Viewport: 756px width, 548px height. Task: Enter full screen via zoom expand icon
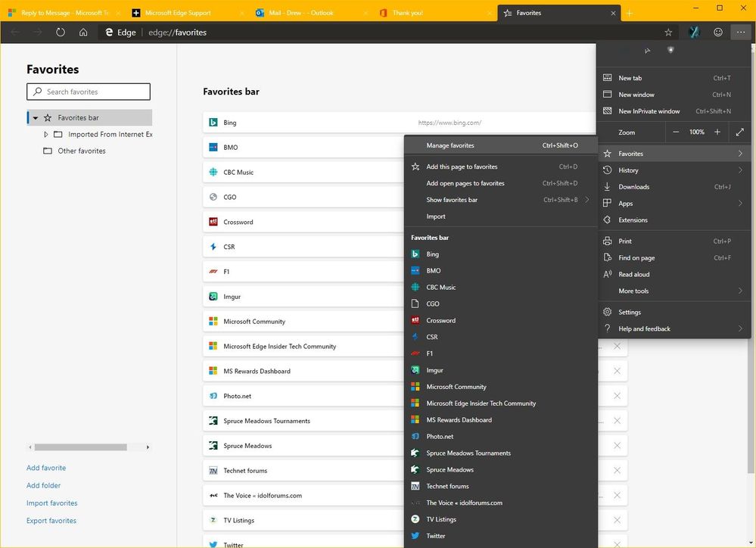[740, 132]
